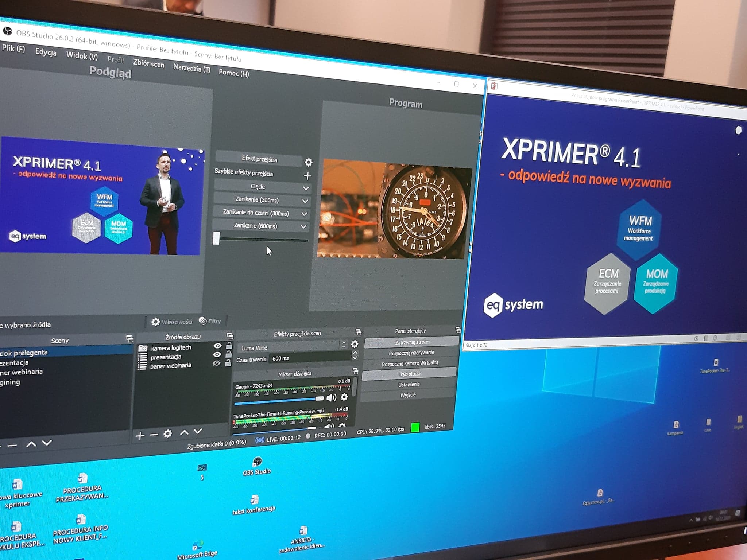Screen dimensions: 747x560
Task: Click Rozpocznij nagrywanie to start recording
Action: pyautogui.click(x=411, y=353)
